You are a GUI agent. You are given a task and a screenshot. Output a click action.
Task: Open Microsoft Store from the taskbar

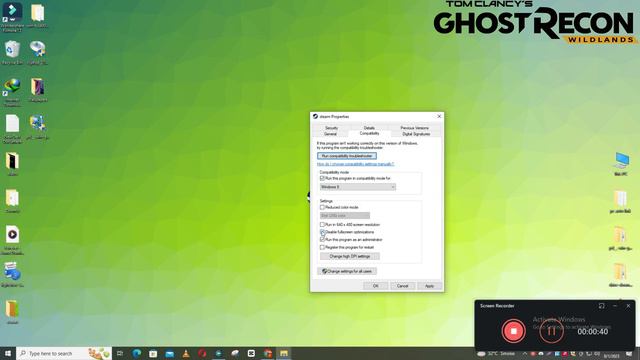(153, 353)
